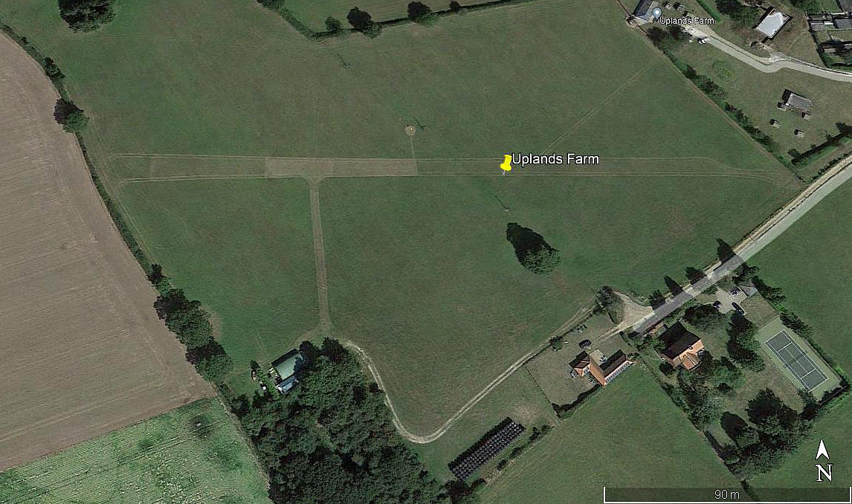Click the mown rectangular patch on the airstrip

(x=341, y=167)
